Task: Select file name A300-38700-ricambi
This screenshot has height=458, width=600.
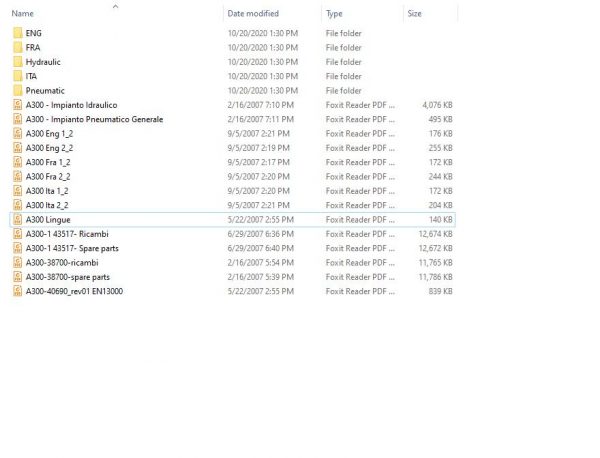Action: 62,263
